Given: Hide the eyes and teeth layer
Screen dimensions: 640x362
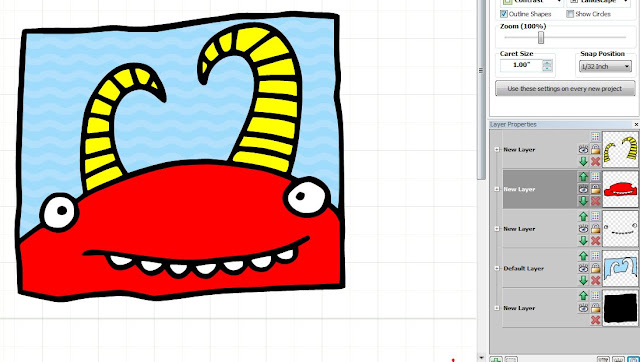Looking at the screenshot, I should (583, 229).
